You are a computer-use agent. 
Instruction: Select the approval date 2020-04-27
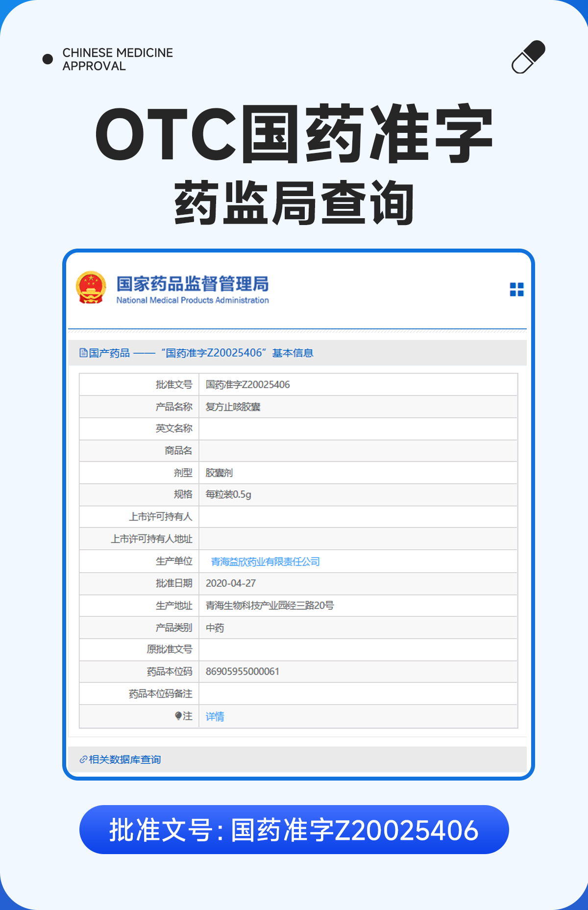pyautogui.click(x=231, y=583)
